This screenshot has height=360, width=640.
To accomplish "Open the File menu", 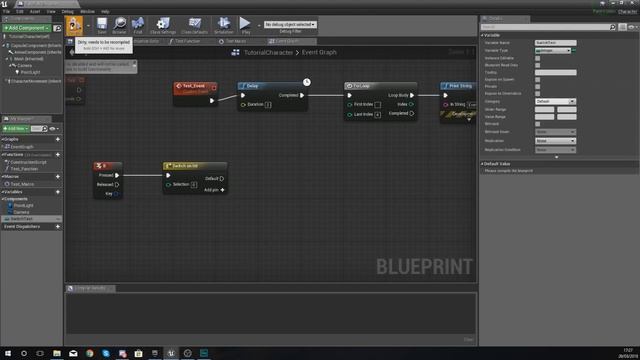I will [x=7, y=11].
